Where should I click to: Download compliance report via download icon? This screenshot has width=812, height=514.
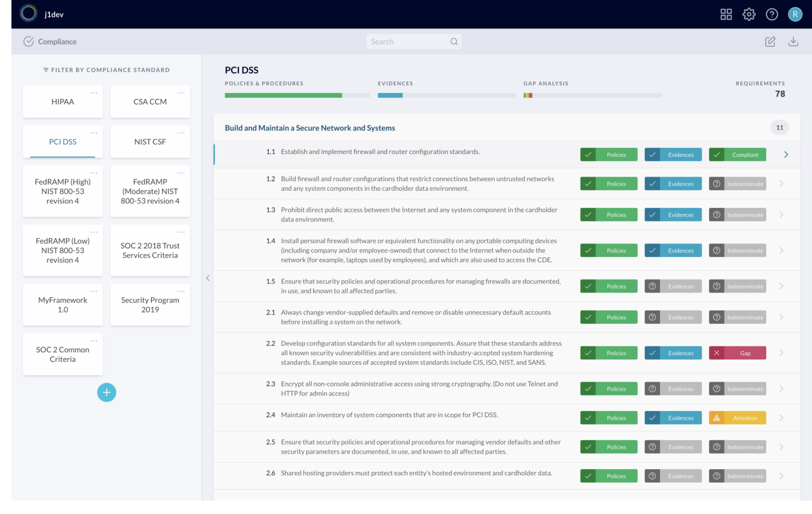tap(793, 42)
